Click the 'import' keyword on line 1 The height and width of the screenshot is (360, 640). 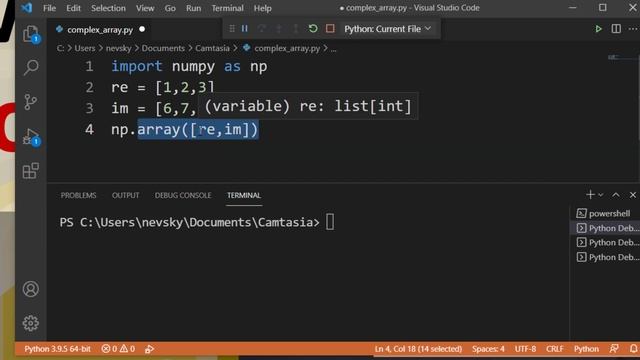coord(136,66)
